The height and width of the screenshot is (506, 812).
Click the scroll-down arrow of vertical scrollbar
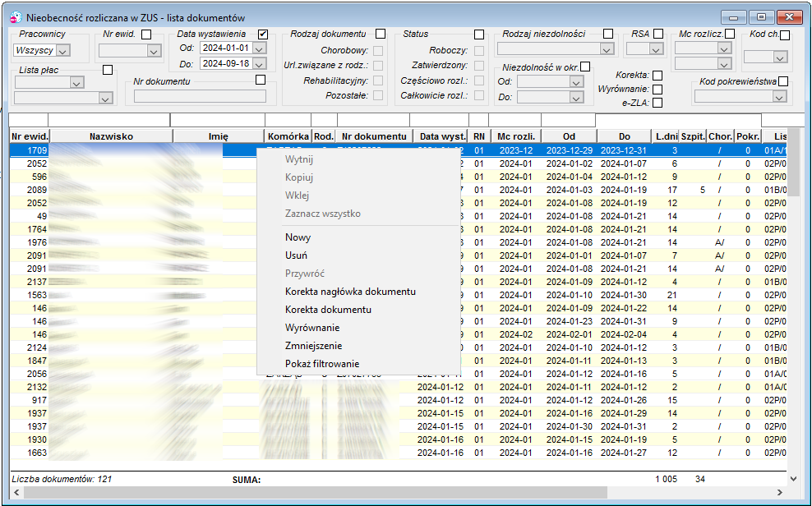[793, 479]
